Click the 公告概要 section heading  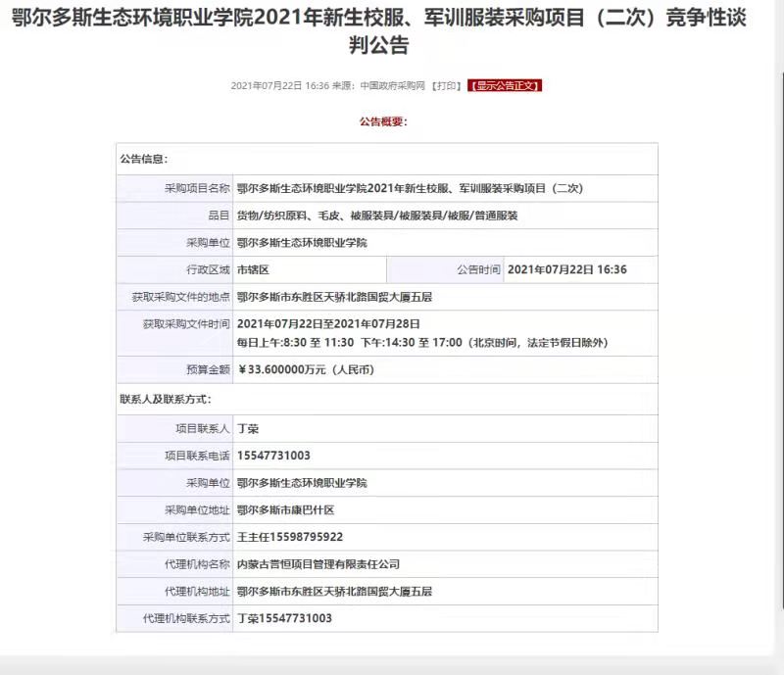tap(382, 121)
